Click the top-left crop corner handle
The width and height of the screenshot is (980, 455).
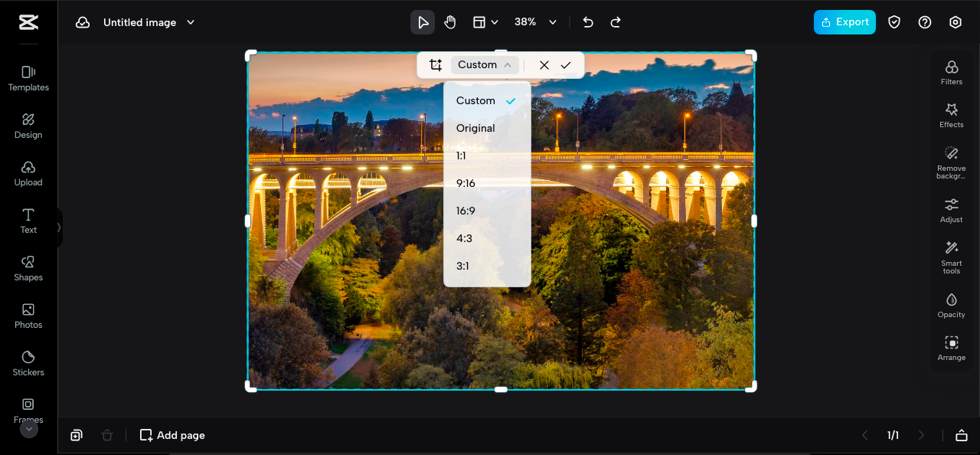(x=250, y=55)
